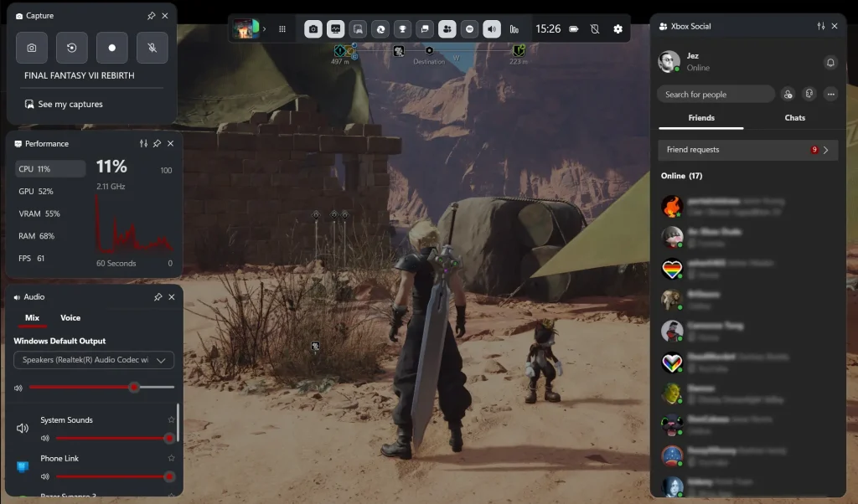Open the achievements trophy widget
This screenshot has width=858, height=504.
tap(402, 29)
